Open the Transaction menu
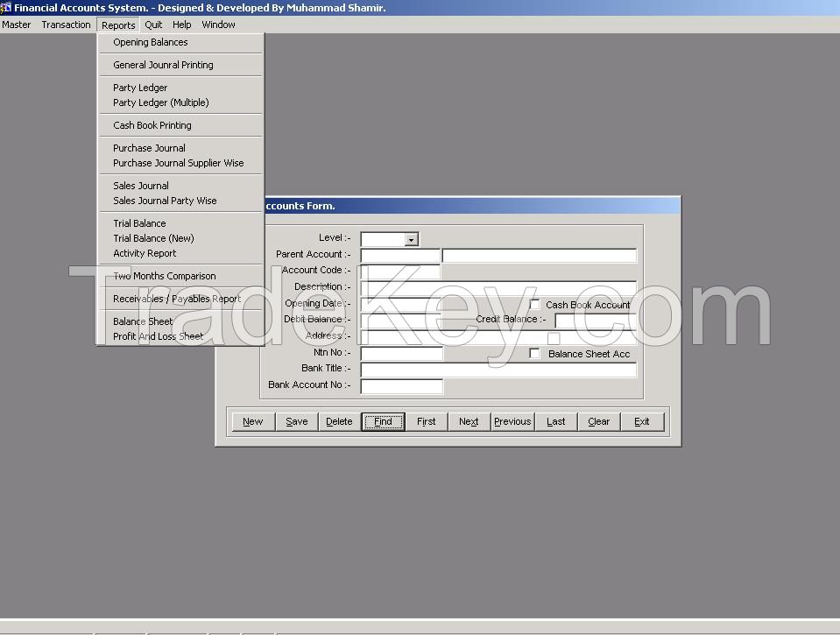Image resolution: width=840 pixels, height=635 pixels. pos(66,25)
